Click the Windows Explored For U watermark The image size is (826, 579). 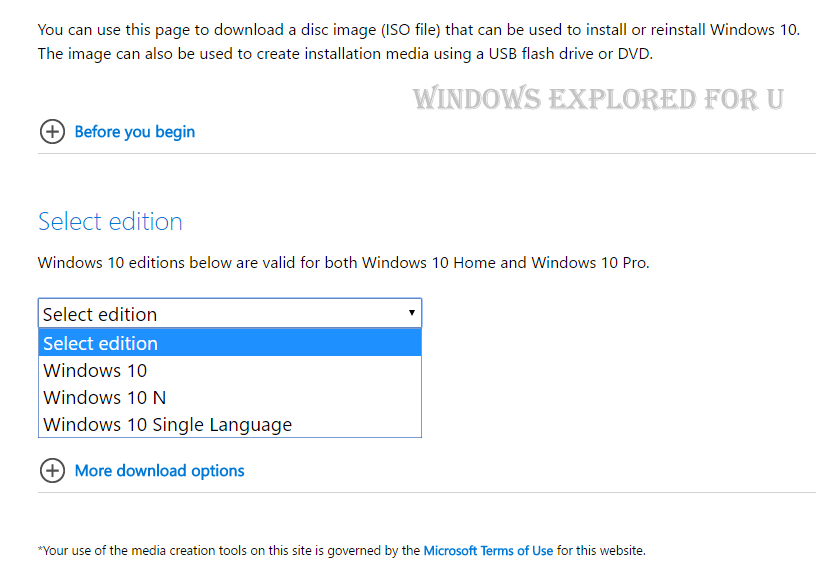click(597, 99)
